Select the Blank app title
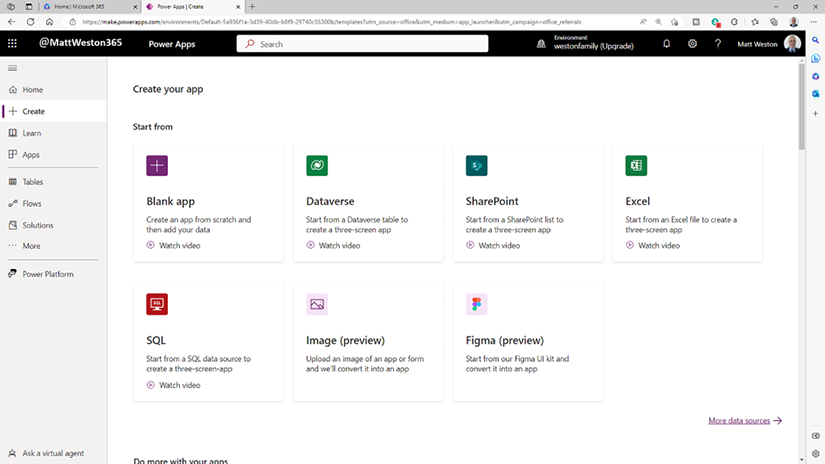Screen dimensions: 825x464 [x=170, y=201]
